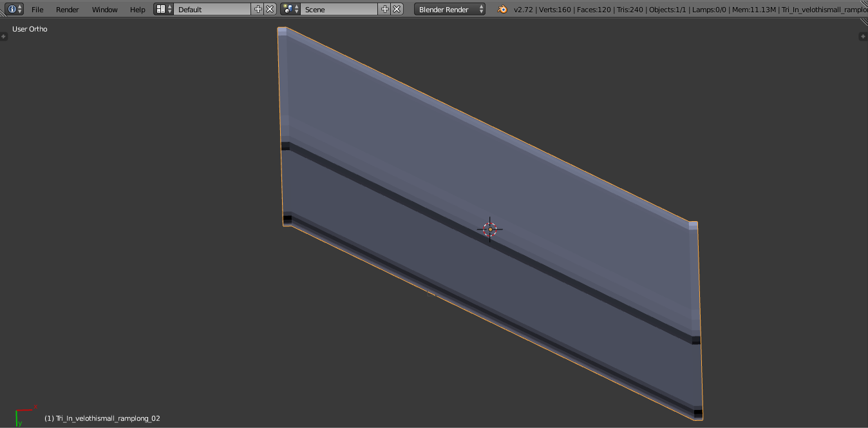Click the Default screen layout name field
Image resolution: width=868 pixels, height=428 pixels.
[212, 9]
